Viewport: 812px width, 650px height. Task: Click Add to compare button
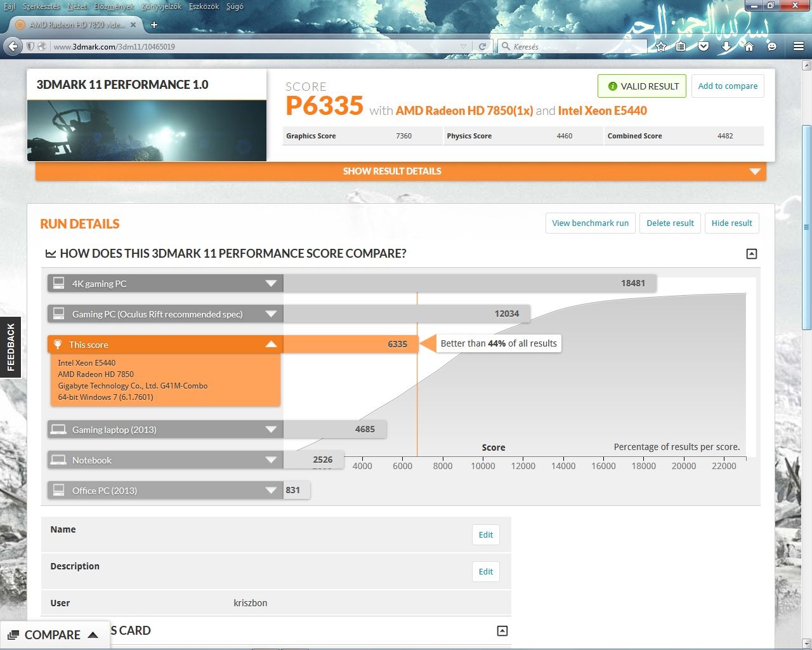click(728, 86)
